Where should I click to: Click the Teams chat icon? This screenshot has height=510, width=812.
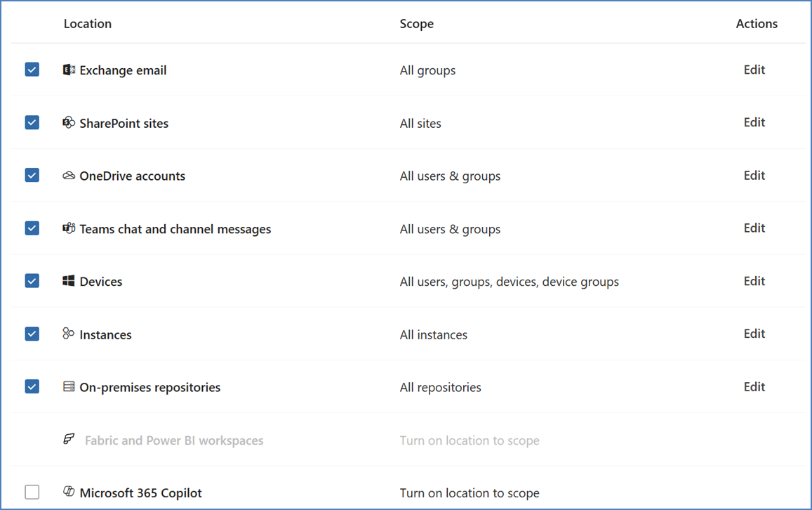pyautogui.click(x=69, y=228)
